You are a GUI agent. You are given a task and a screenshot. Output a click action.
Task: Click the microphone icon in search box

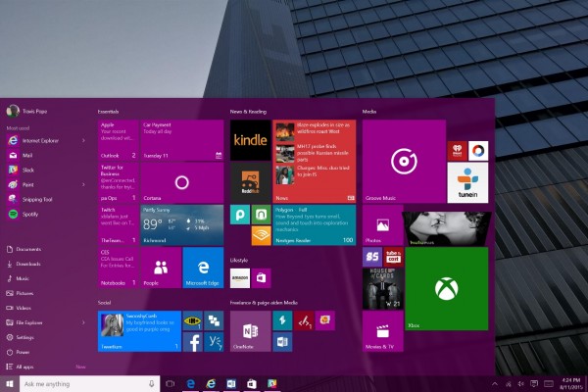[x=152, y=384]
